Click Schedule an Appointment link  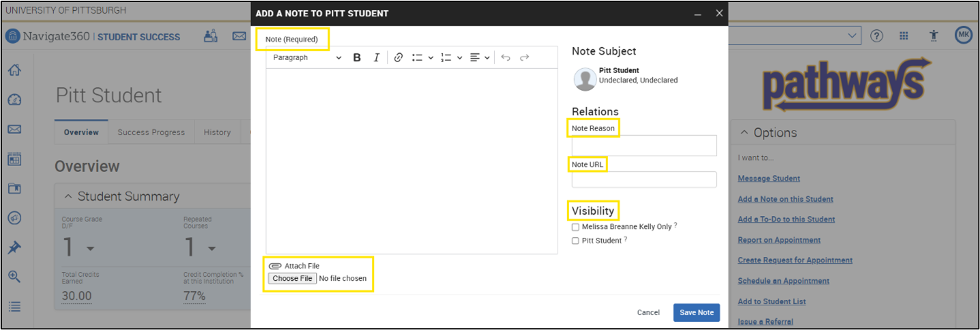click(783, 281)
